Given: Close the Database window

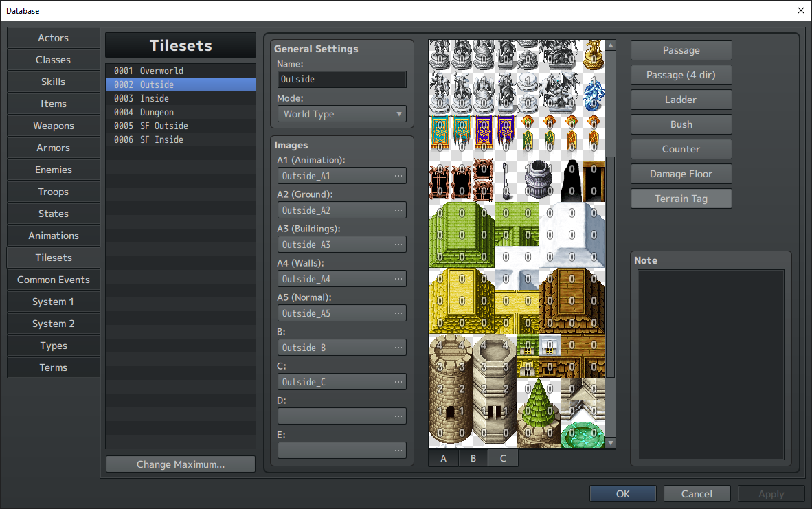Looking at the screenshot, I should point(800,10).
